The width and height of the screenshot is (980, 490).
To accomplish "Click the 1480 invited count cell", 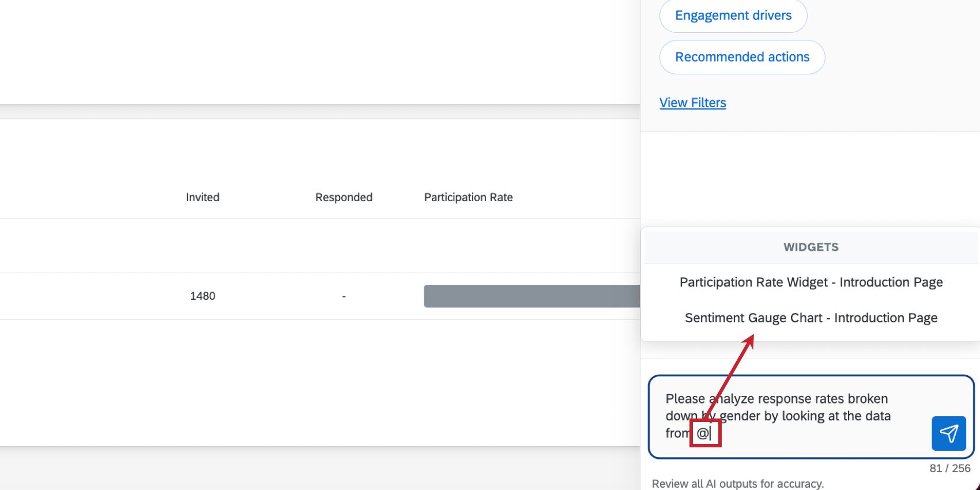I will point(202,296).
